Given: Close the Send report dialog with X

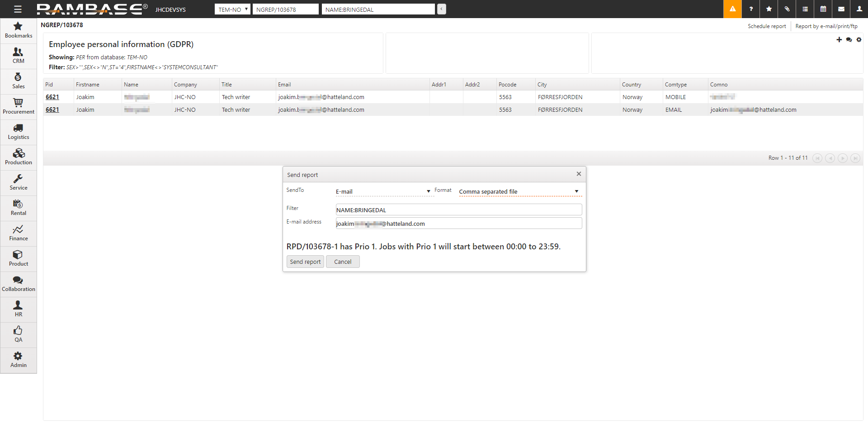Looking at the screenshot, I should coord(579,174).
